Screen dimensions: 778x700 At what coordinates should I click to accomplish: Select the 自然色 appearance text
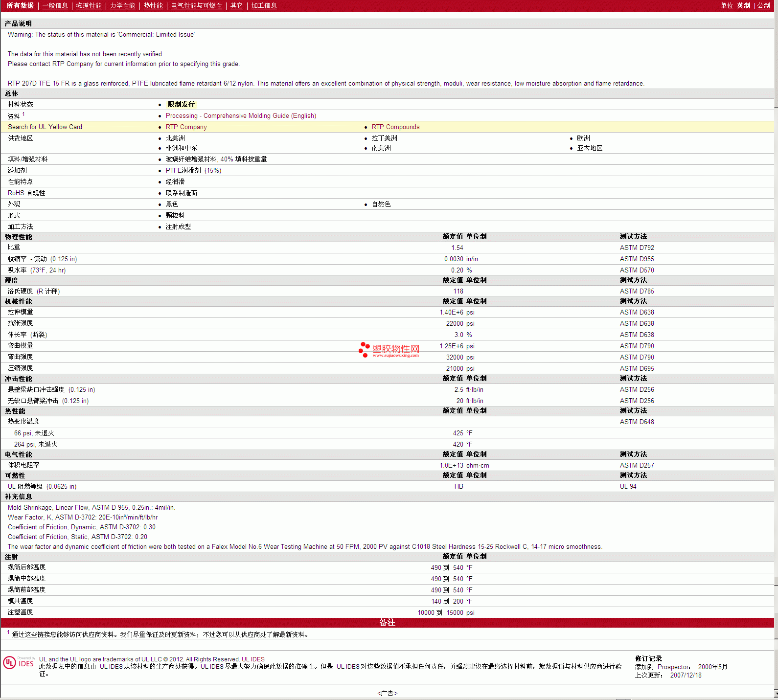tap(381, 204)
